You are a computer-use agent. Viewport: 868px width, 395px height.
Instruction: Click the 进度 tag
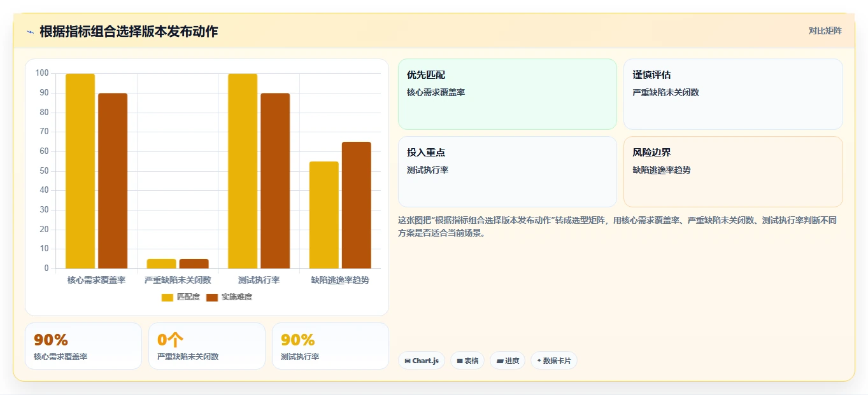click(508, 361)
